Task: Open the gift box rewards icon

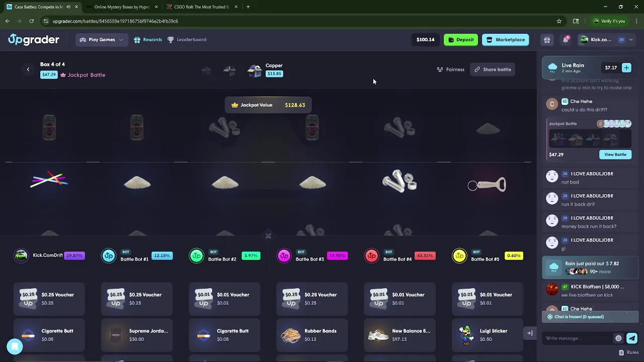Action: (x=547, y=40)
